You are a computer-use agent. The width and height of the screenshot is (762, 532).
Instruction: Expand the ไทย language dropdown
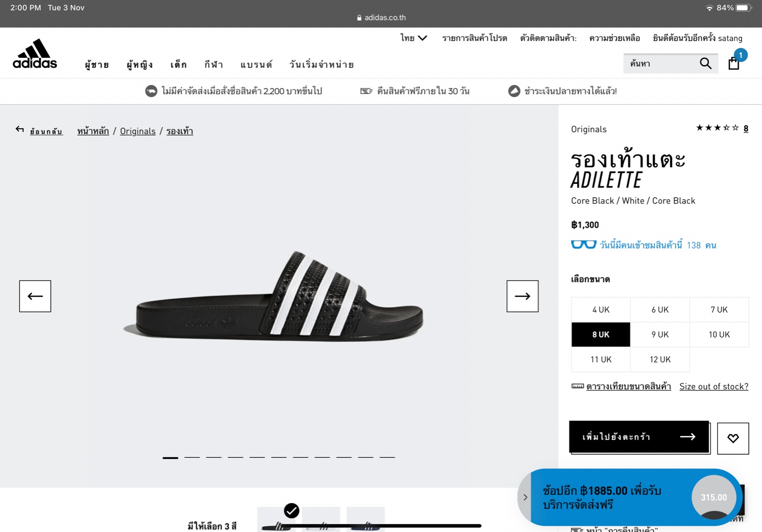click(x=414, y=38)
